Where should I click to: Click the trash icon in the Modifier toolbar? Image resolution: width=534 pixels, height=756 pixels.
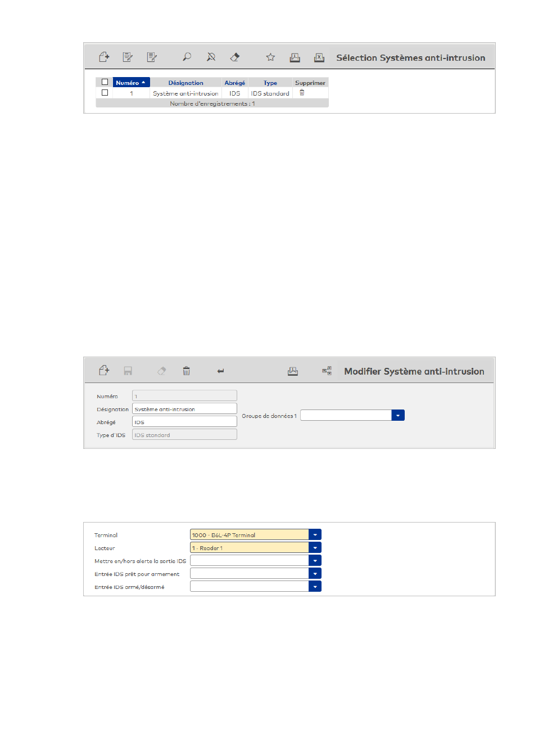(x=186, y=371)
